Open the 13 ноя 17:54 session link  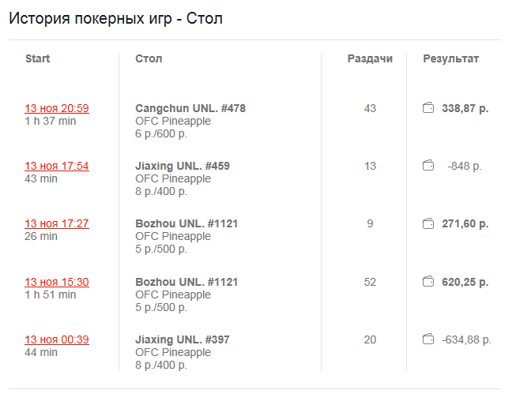click(x=57, y=166)
